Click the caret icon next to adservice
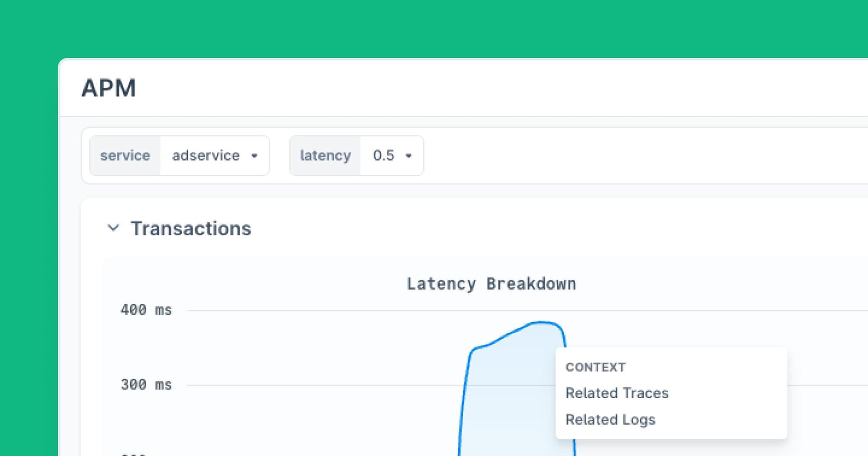 coord(254,155)
